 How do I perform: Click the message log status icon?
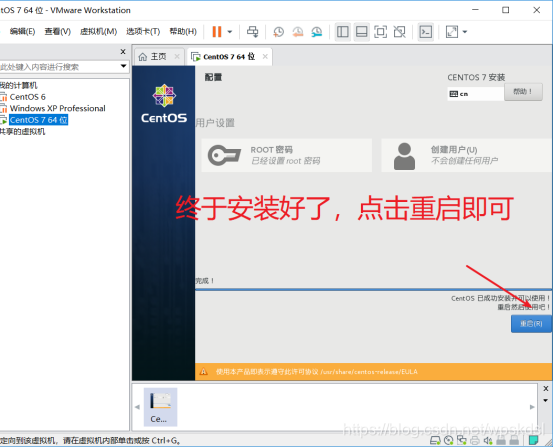pyautogui.click(x=534, y=440)
